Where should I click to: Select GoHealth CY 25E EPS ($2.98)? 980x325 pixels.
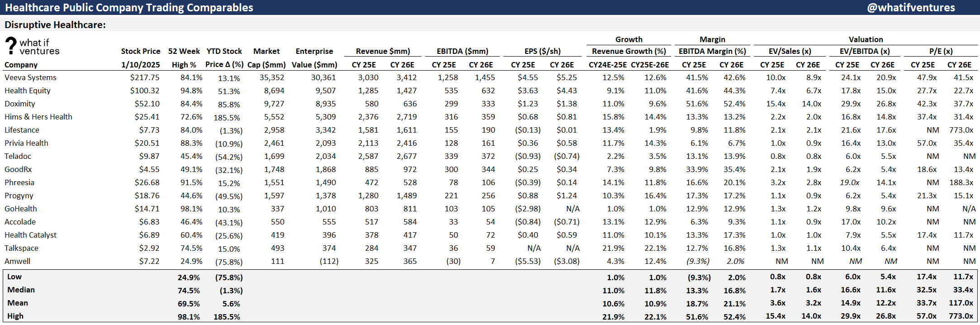pyautogui.click(x=528, y=209)
